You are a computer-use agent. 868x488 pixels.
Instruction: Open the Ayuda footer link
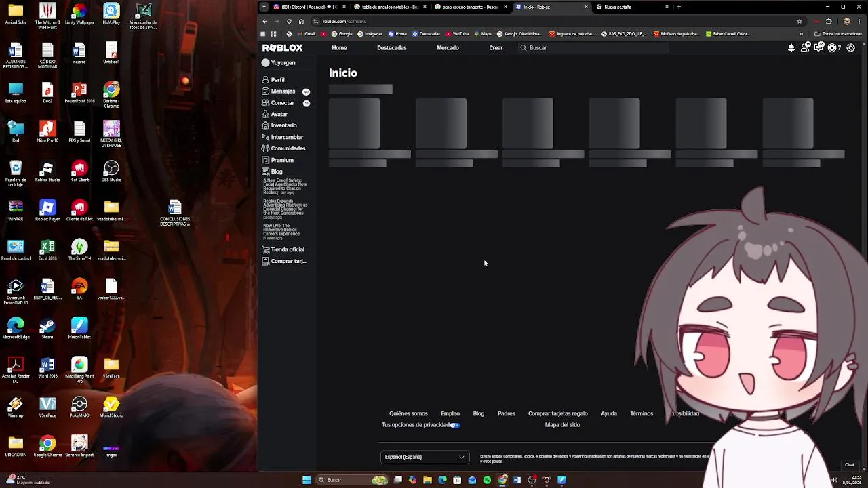point(608,413)
